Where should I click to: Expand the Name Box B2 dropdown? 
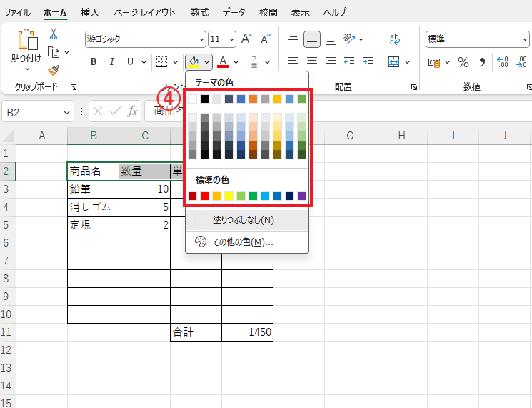(x=67, y=112)
